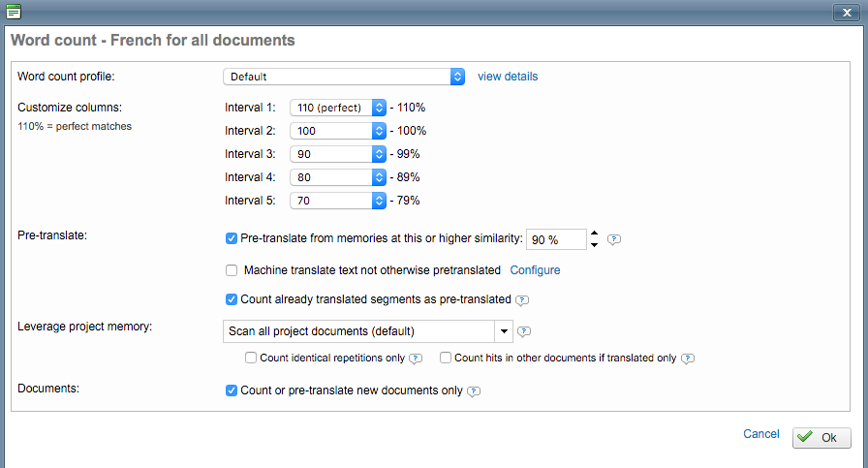This screenshot has width=868, height=468.
Task: Enable Machine translate text not otherwise pretranslated
Action: click(x=231, y=270)
